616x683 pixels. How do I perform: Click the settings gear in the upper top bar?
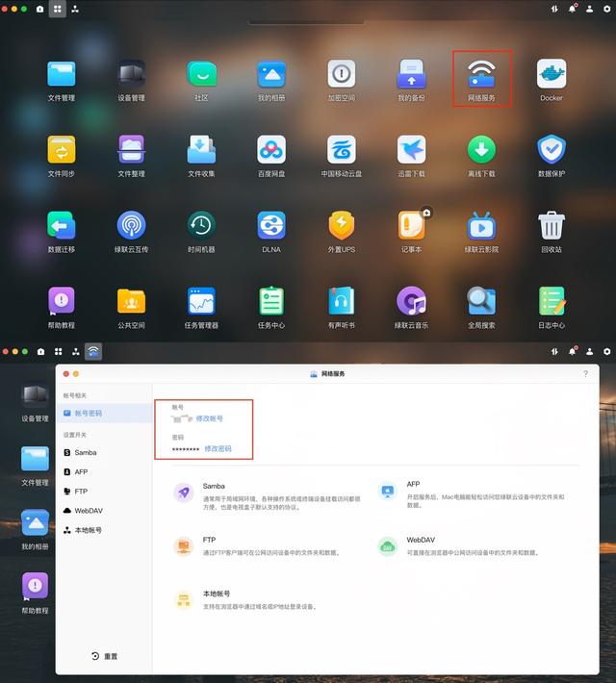coord(606,9)
